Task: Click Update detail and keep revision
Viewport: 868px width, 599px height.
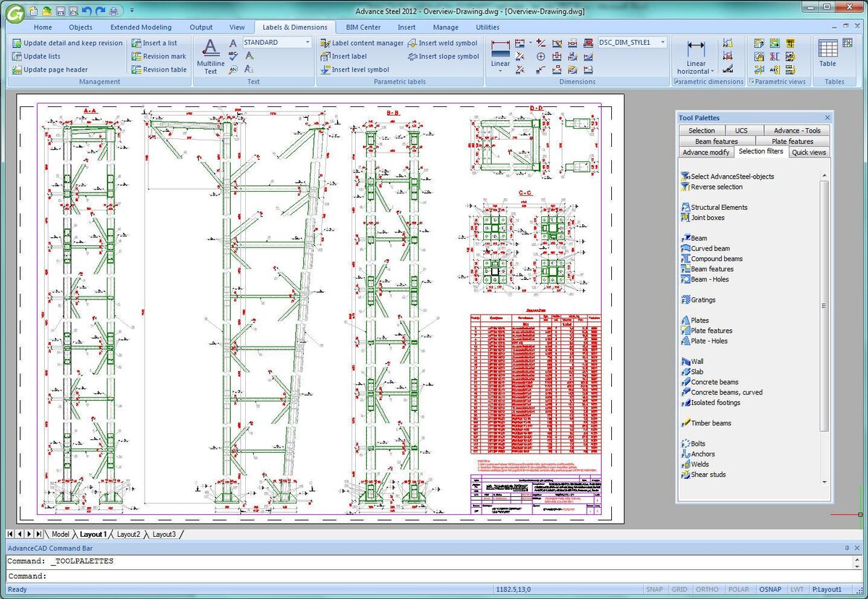Action: pyautogui.click(x=67, y=43)
